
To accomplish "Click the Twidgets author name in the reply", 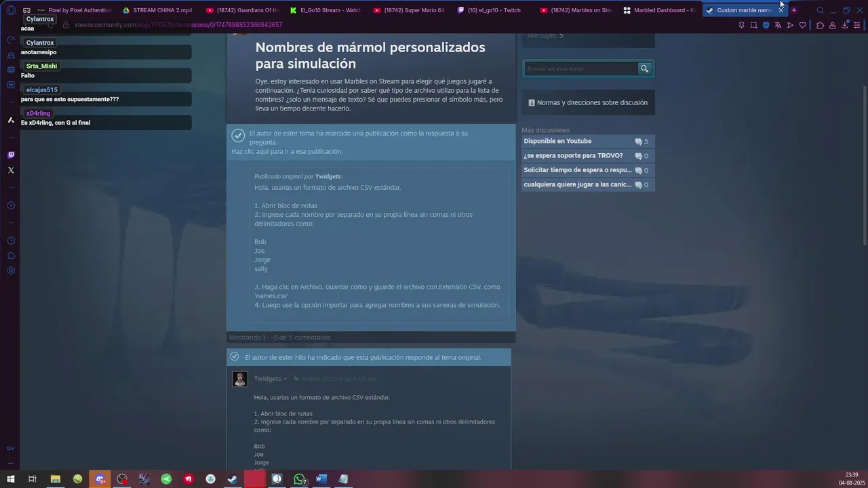I will (267, 379).
